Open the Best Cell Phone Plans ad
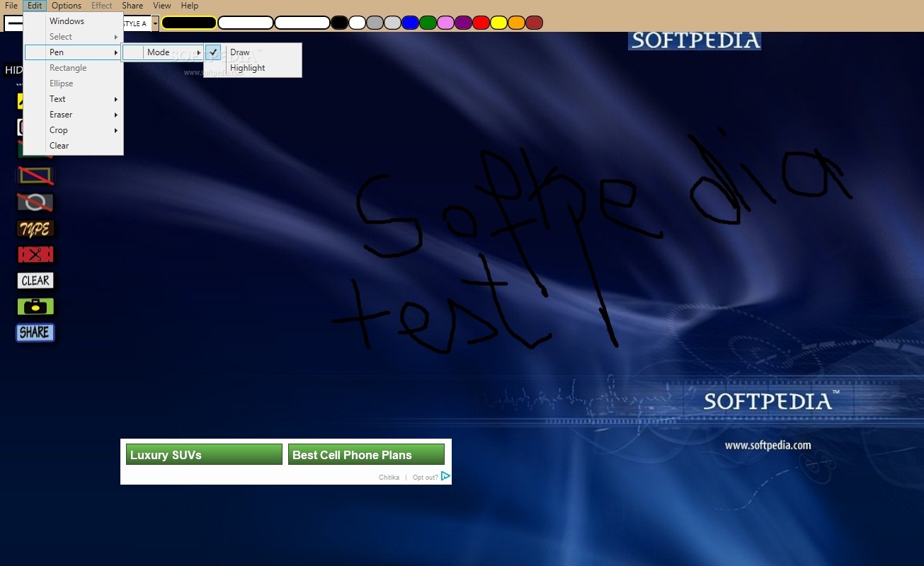 (x=366, y=454)
